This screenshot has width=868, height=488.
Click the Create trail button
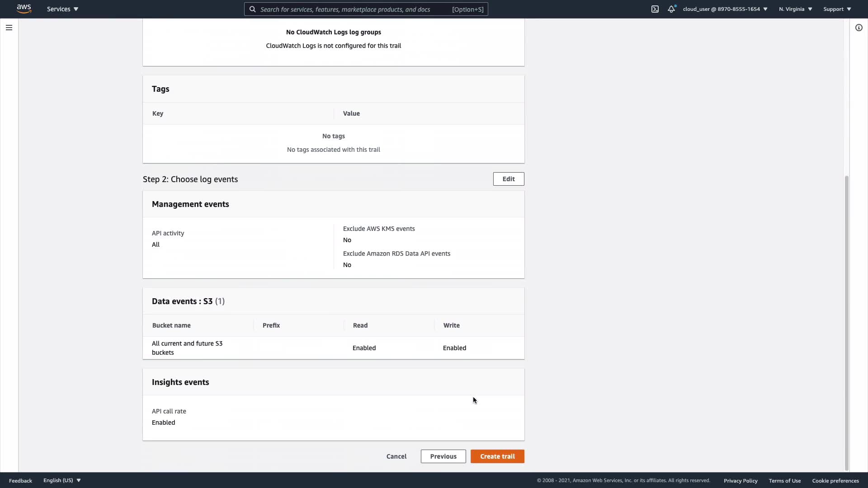(497, 456)
